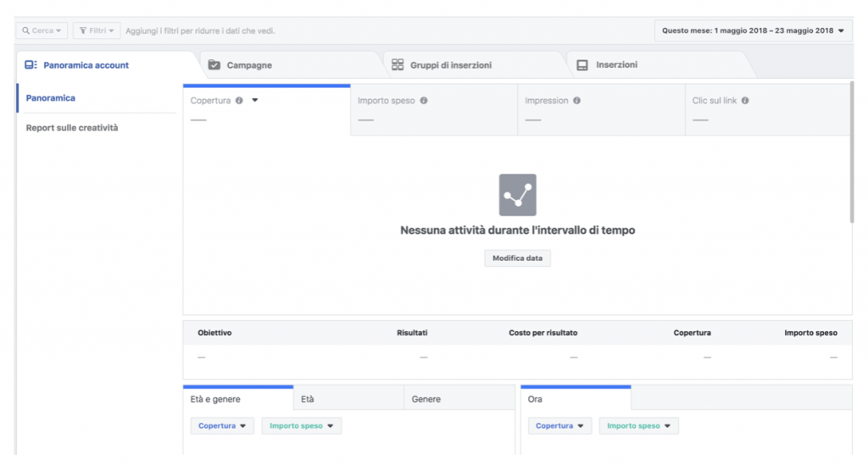The height and width of the screenshot is (466, 868).
Task: Select the Impression metric card
Action: [x=601, y=109]
